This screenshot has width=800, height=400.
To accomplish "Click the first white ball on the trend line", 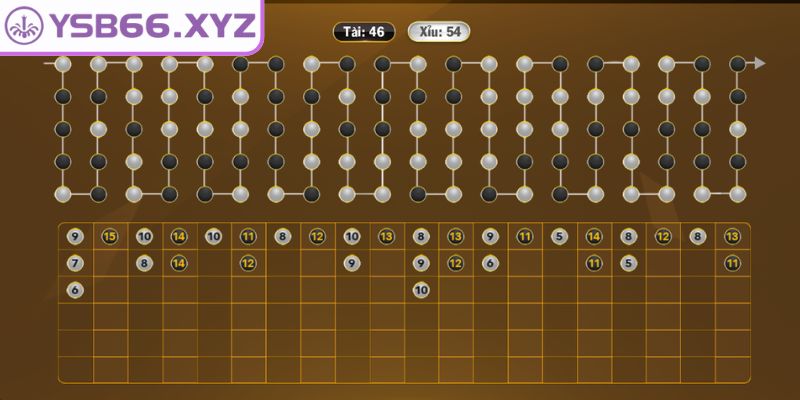I will [x=63, y=64].
